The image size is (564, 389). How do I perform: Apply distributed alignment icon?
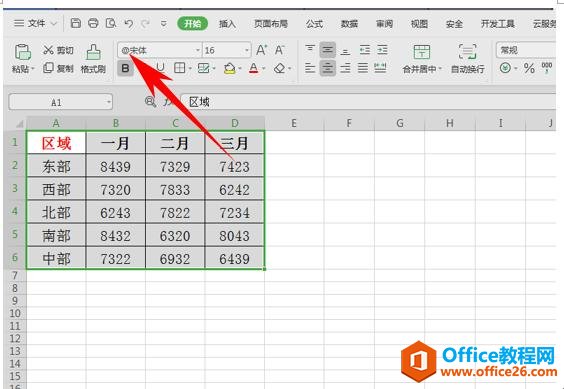point(380,68)
